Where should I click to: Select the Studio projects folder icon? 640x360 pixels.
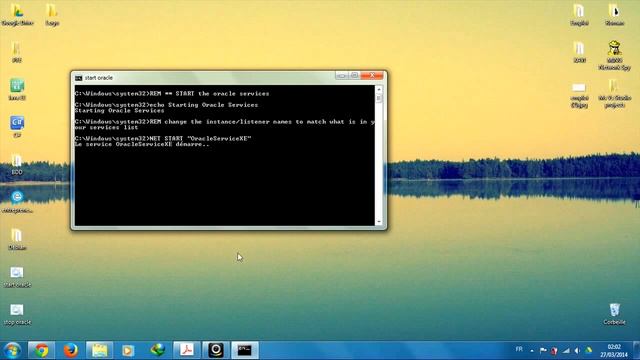pos(614,93)
